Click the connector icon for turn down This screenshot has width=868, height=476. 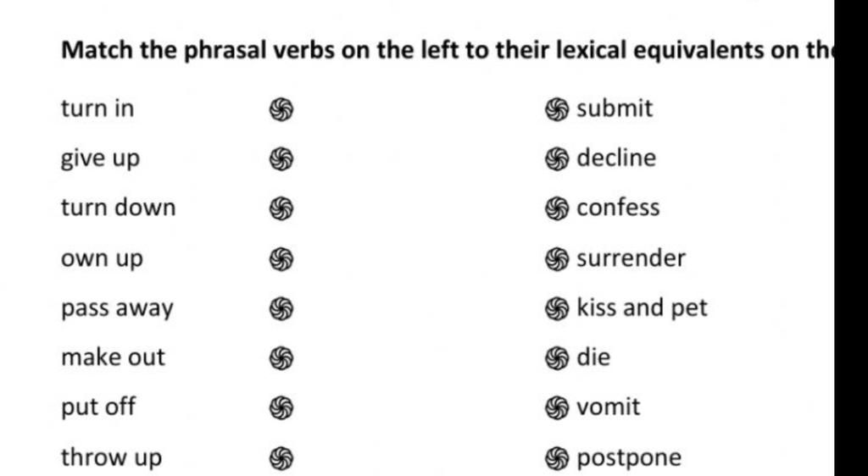point(281,209)
